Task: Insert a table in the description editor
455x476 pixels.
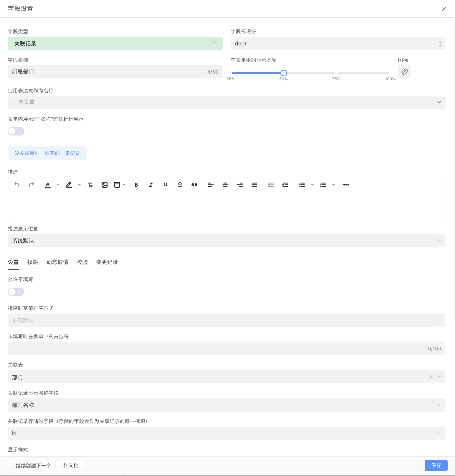Action: (x=117, y=185)
